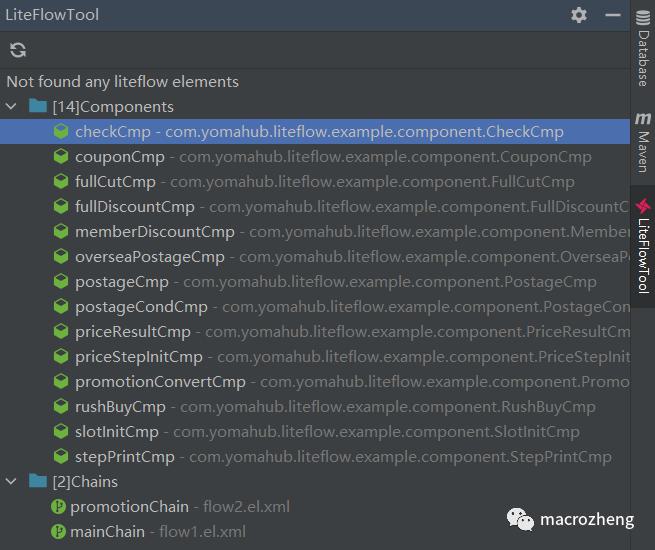Click the promotionChain chain icon
The height and width of the screenshot is (550, 655).
pyautogui.click(x=58, y=507)
